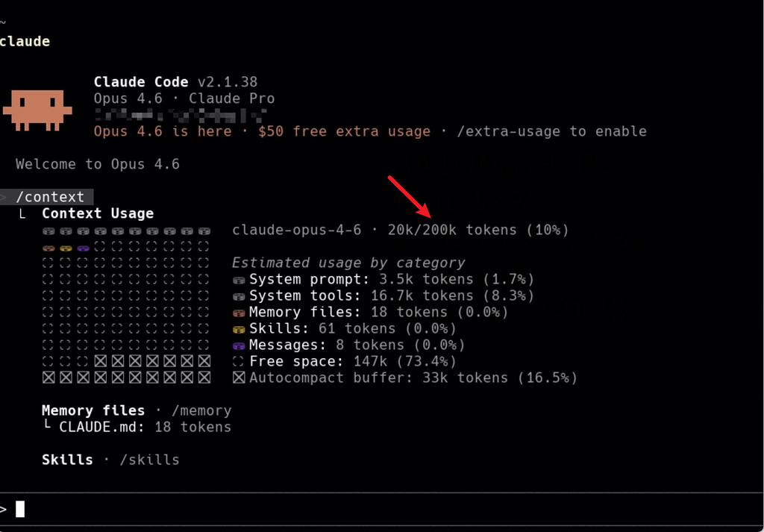
Task: Click 'Memory files: 18 tokens (0.0%)' legend text
Action: tap(378, 313)
